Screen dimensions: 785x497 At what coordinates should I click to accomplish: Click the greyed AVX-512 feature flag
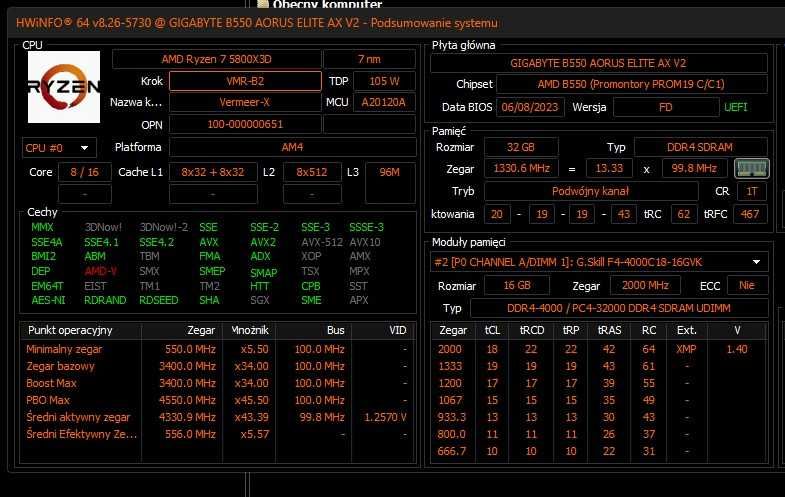tap(322, 242)
